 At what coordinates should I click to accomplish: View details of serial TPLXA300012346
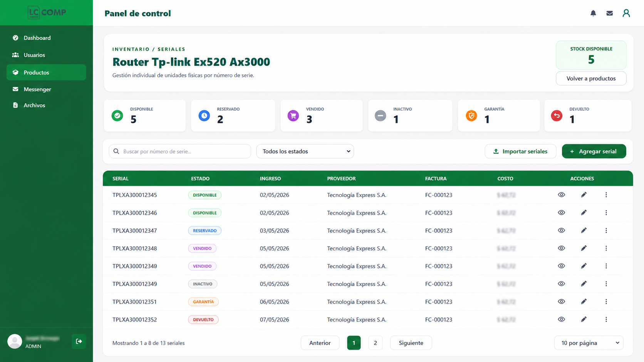(x=562, y=212)
